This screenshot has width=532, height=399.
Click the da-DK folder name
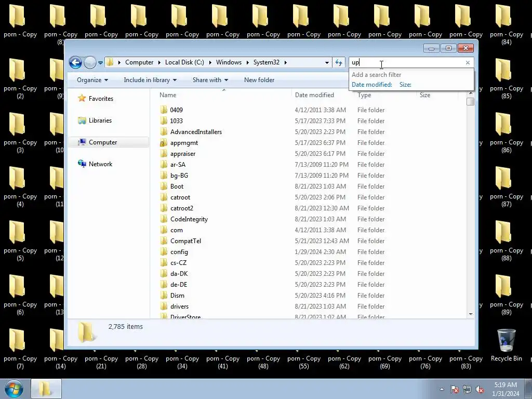[x=179, y=273]
